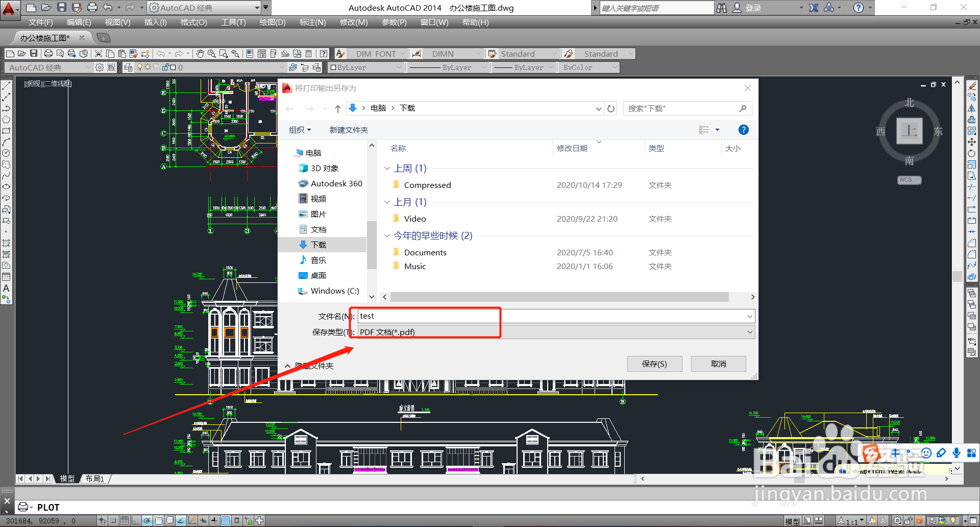Select the Hatch tool
The width and height of the screenshot is (980, 527).
click(x=6, y=243)
